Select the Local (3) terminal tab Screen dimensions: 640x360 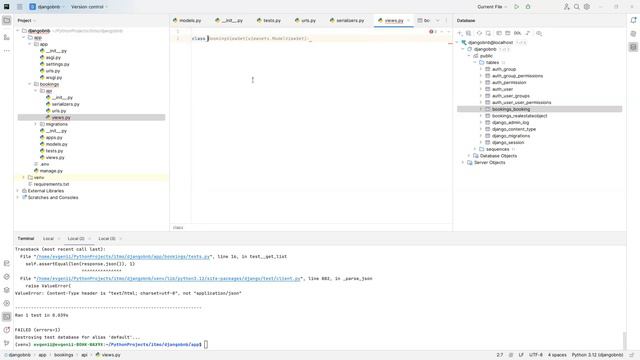107,238
